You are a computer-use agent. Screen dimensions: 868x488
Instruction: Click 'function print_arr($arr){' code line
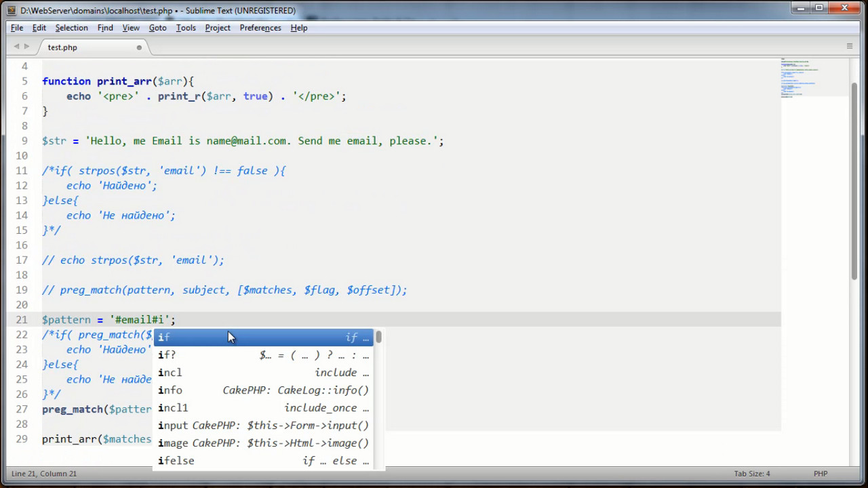pos(118,81)
